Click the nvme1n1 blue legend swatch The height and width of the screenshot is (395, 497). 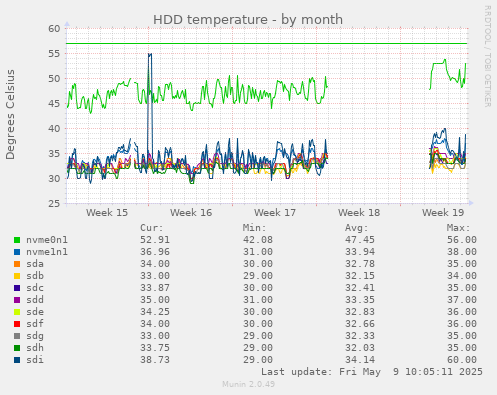pos(17,252)
